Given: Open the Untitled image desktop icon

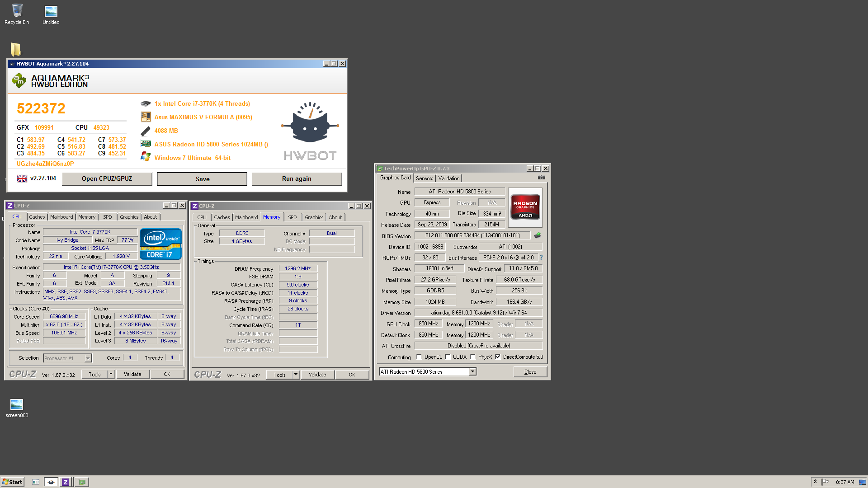Looking at the screenshot, I should [x=51, y=14].
